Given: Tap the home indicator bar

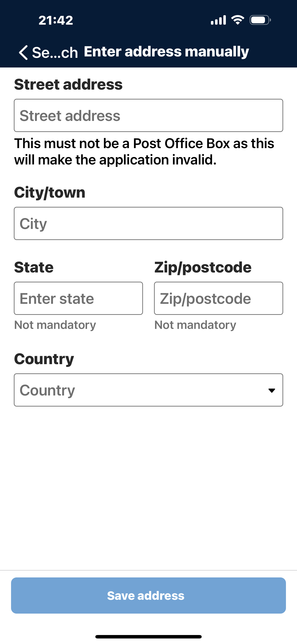Looking at the screenshot, I should pos(148,636).
